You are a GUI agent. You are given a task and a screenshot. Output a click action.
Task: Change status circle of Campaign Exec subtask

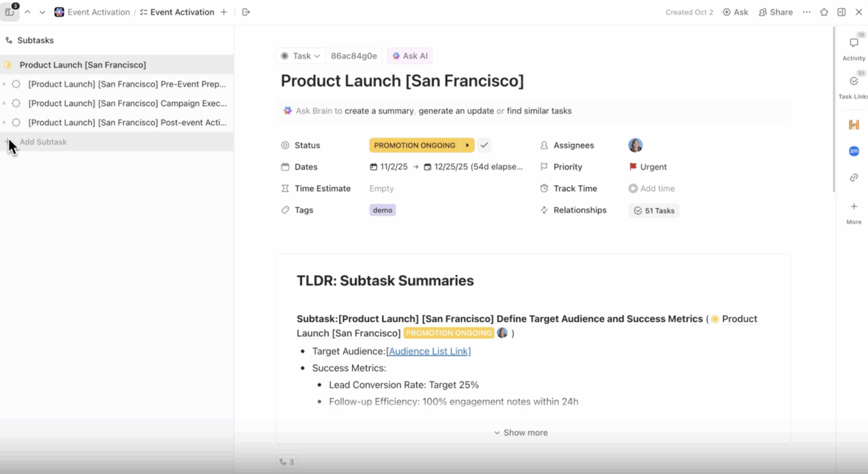pos(16,104)
